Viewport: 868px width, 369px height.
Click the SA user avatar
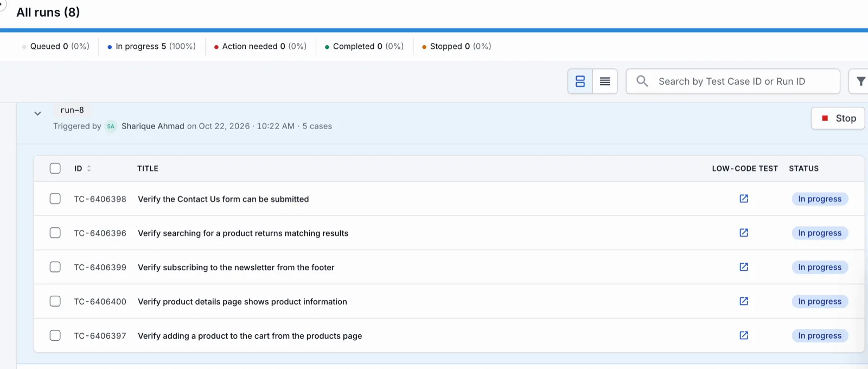[x=111, y=126]
